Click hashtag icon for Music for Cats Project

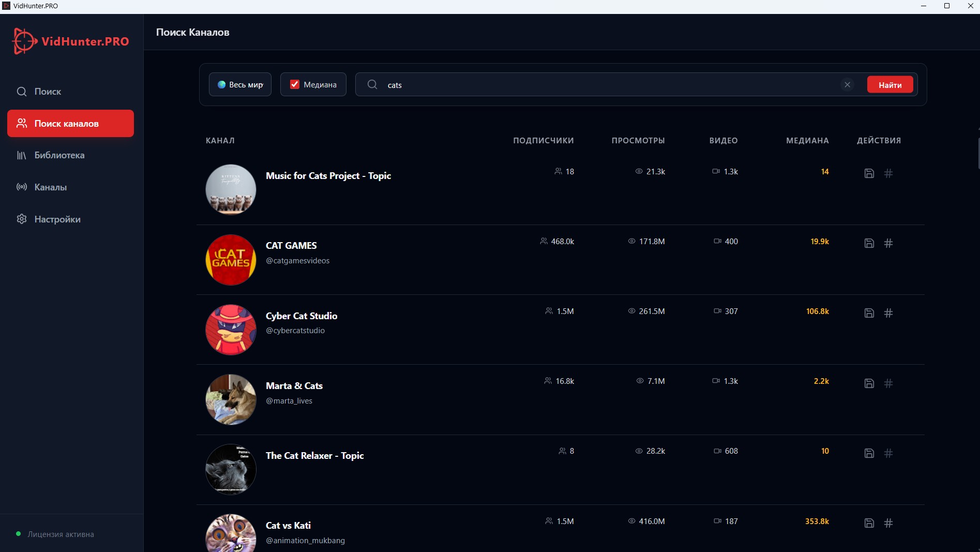pos(888,173)
